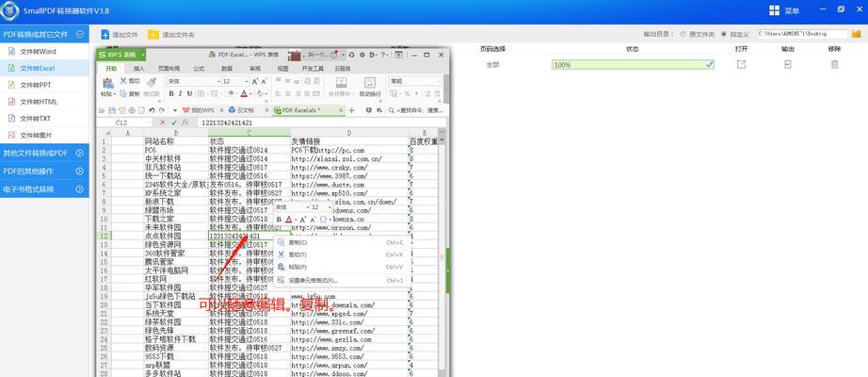Click the 100% conversion progress bar
This screenshot has width=868, height=377.
click(633, 65)
